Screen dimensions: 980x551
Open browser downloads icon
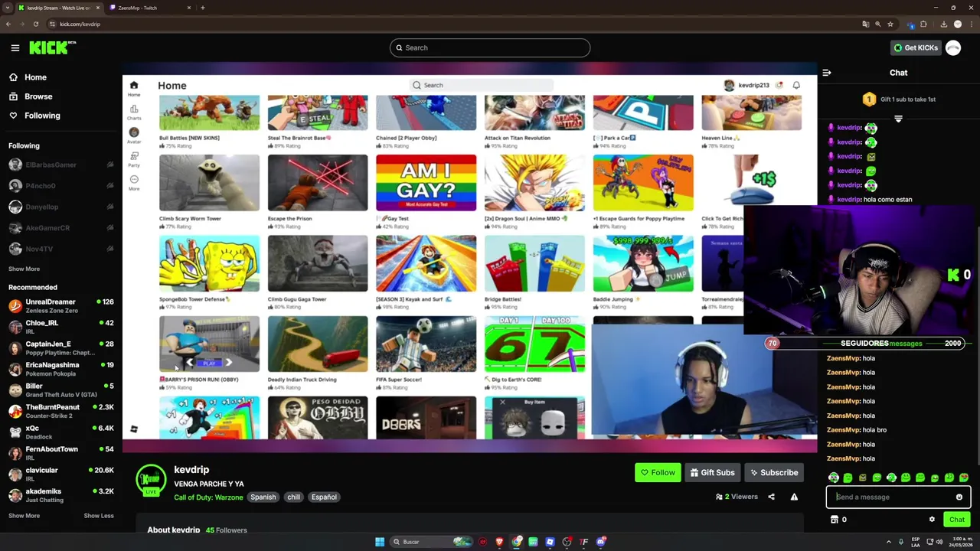tap(943, 24)
